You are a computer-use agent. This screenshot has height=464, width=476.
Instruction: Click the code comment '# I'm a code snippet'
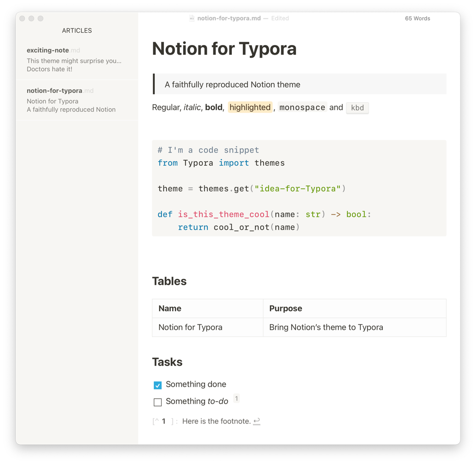[208, 150]
